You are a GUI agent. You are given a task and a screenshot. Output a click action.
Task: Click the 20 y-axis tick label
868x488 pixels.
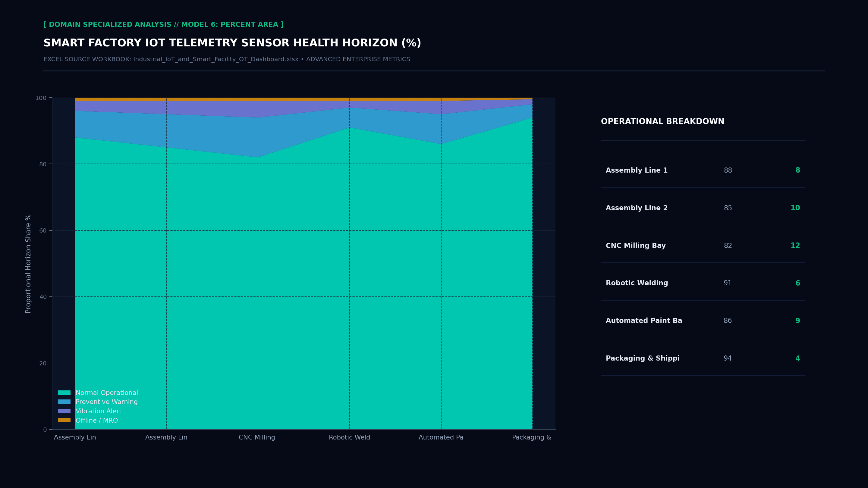point(43,363)
